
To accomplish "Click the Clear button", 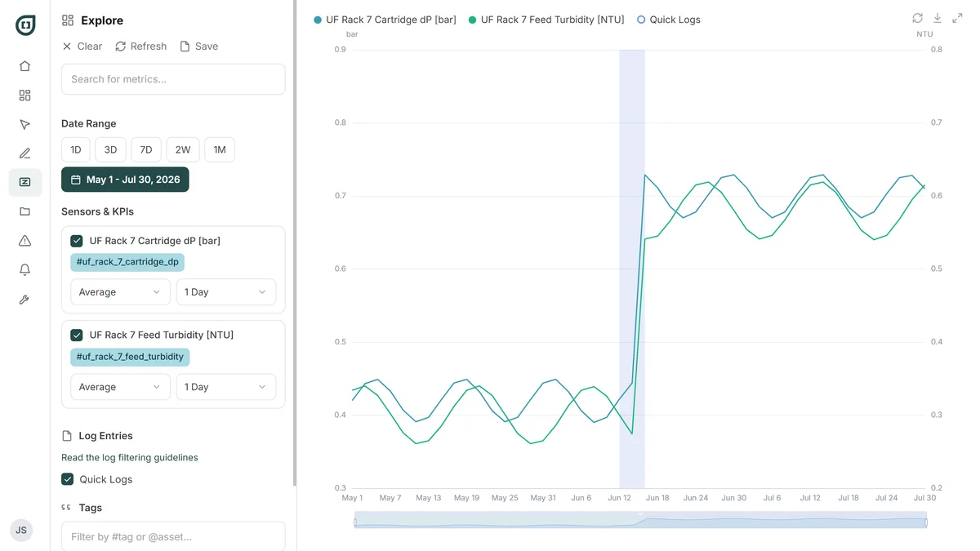I will point(82,47).
